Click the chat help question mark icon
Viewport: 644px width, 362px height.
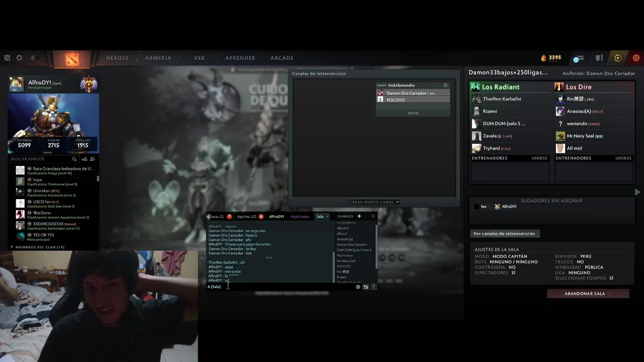373,287
